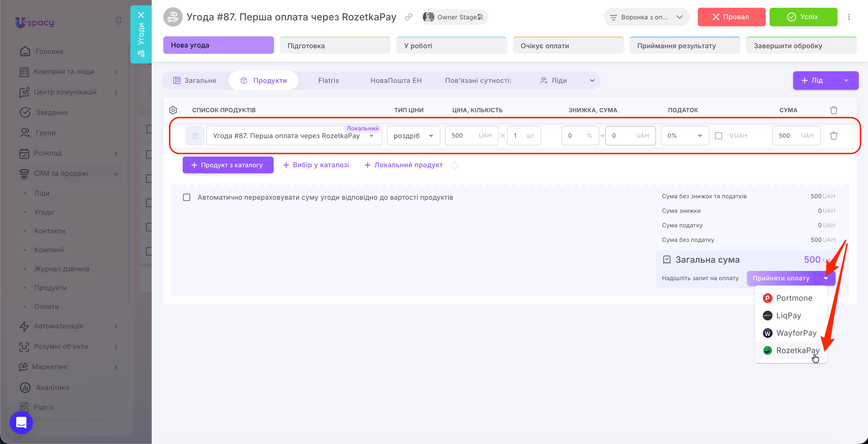Enable automatic deal sum recalculation checkbox
Image resolution: width=868 pixels, height=444 pixels.
[x=186, y=197]
